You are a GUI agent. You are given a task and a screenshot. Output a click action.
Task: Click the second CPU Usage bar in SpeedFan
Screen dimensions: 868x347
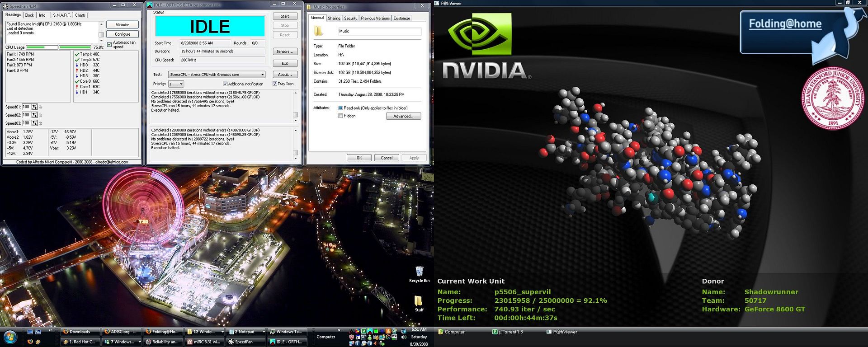click(x=75, y=47)
